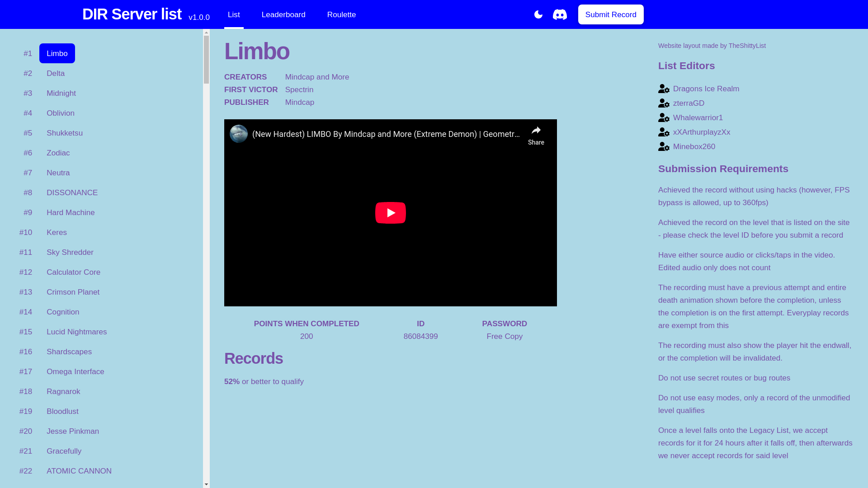Select the Cognition level

pos(63,312)
